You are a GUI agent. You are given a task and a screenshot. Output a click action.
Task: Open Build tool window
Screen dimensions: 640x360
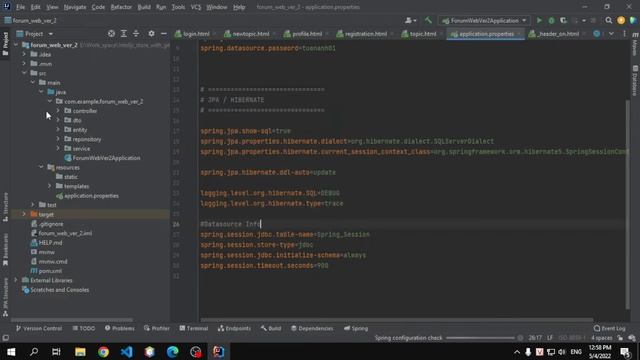click(271, 328)
